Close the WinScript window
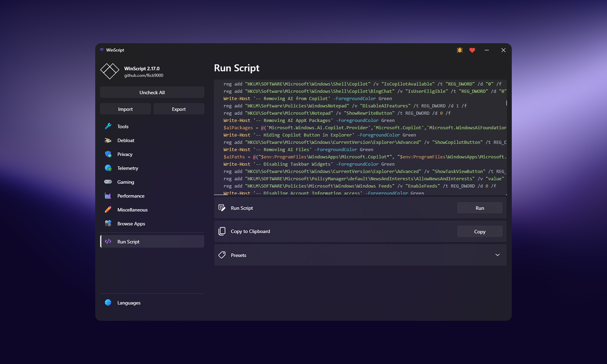Image resolution: width=607 pixels, height=364 pixels. tap(503, 50)
